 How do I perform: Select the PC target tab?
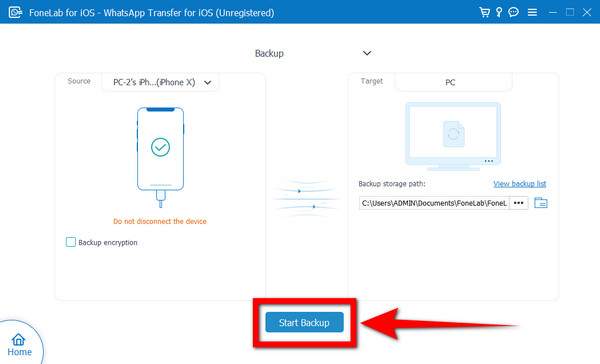pyautogui.click(x=453, y=82)
